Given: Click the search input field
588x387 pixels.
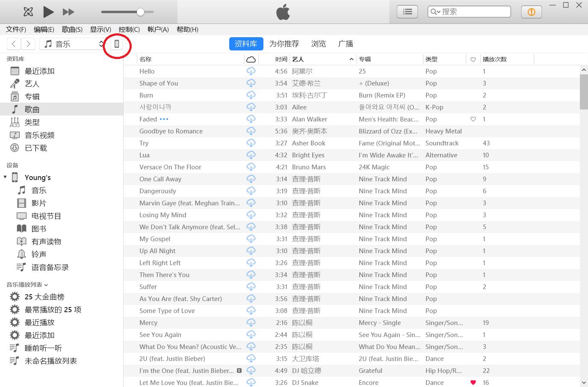Looking at the screenshot, I should [469, 12].
